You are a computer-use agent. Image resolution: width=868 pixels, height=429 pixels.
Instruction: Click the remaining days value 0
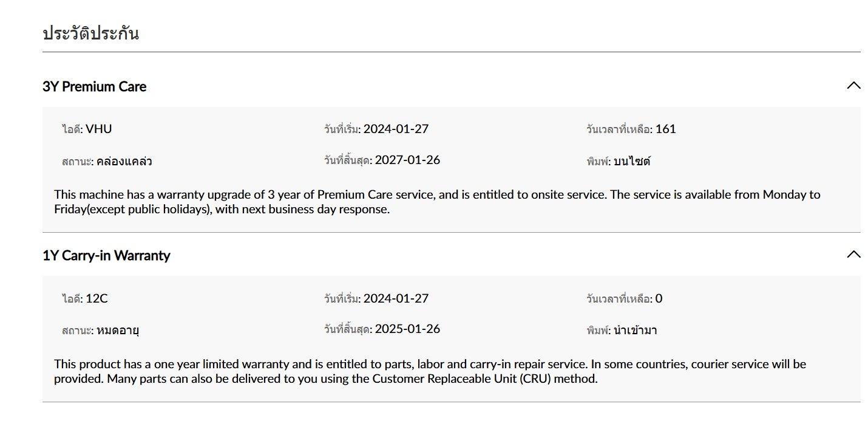659,298
